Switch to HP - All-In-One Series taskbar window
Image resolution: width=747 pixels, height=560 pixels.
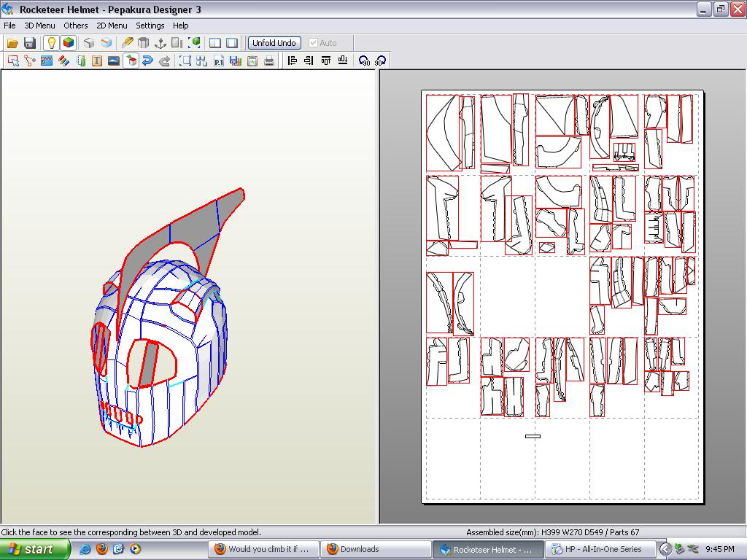coord(600,549)
